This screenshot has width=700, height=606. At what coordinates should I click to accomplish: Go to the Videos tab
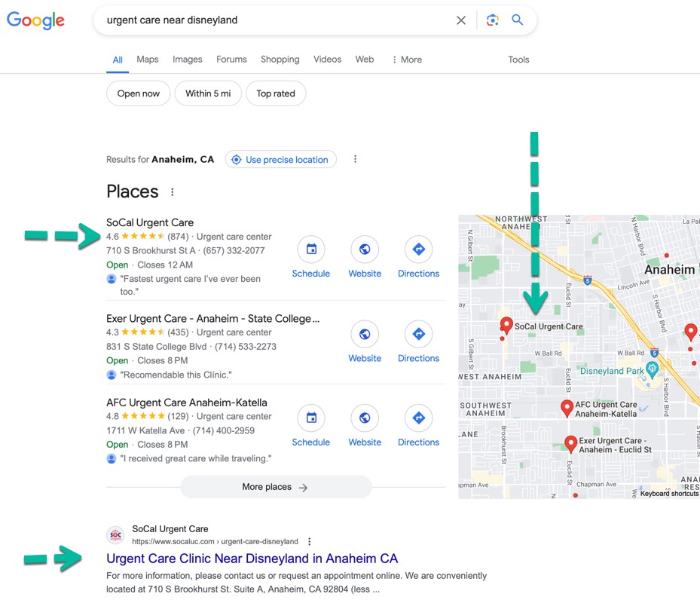tap(327, 60)
